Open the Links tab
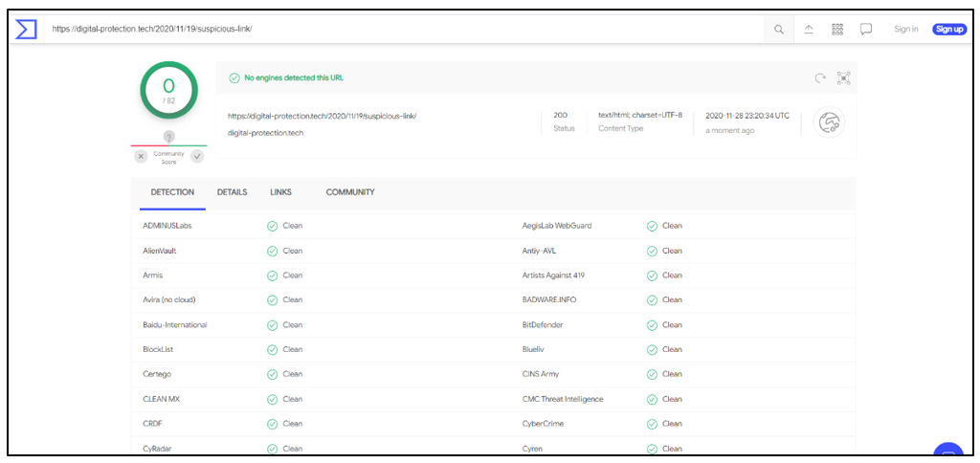This screenshot has height=463, width=980. tap(280, 192)
